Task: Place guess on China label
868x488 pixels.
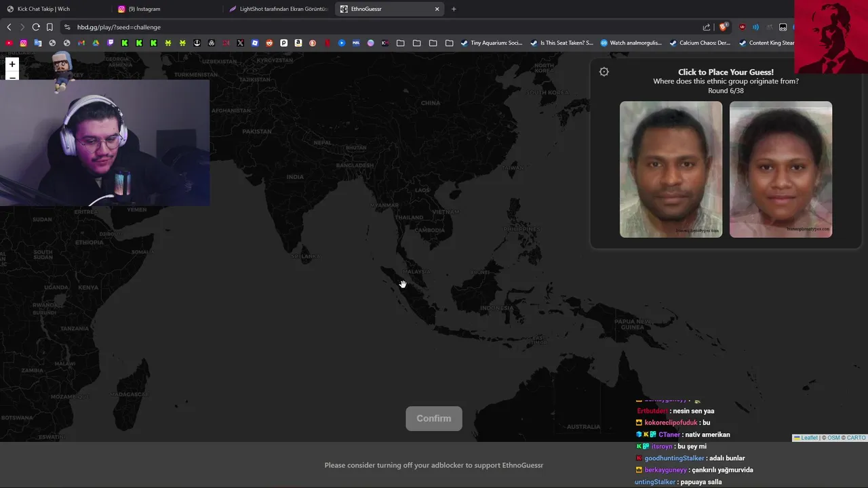Action: (x=431, y=103)
